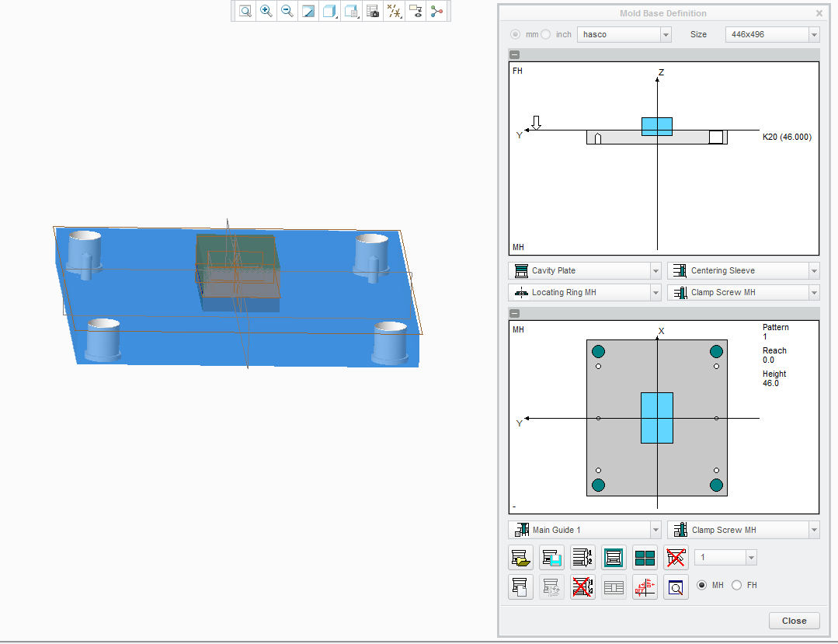838x644 pixels.
Task: Click the Repaint screen icon
Action: [x=308, y=11]
